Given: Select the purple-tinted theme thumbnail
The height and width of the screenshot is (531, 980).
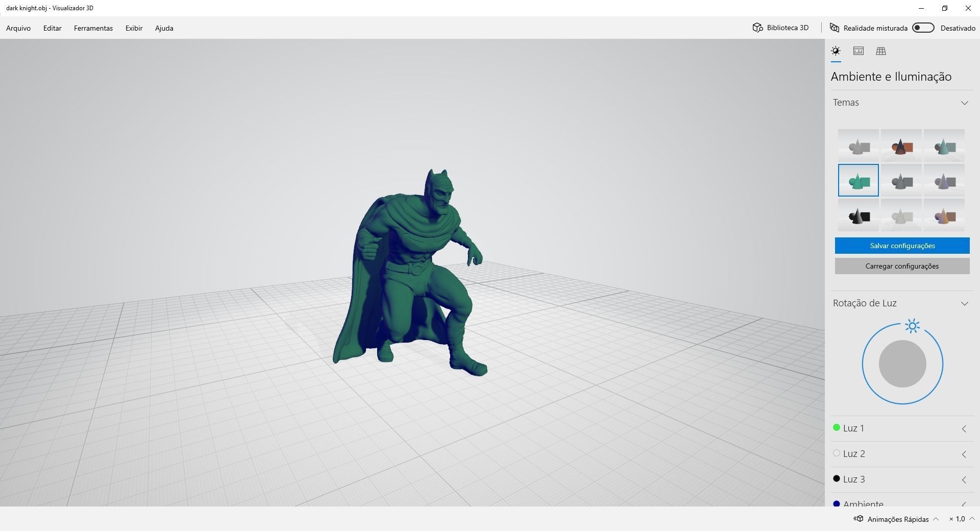Looking at the screenshot, I should coord(944,180).
